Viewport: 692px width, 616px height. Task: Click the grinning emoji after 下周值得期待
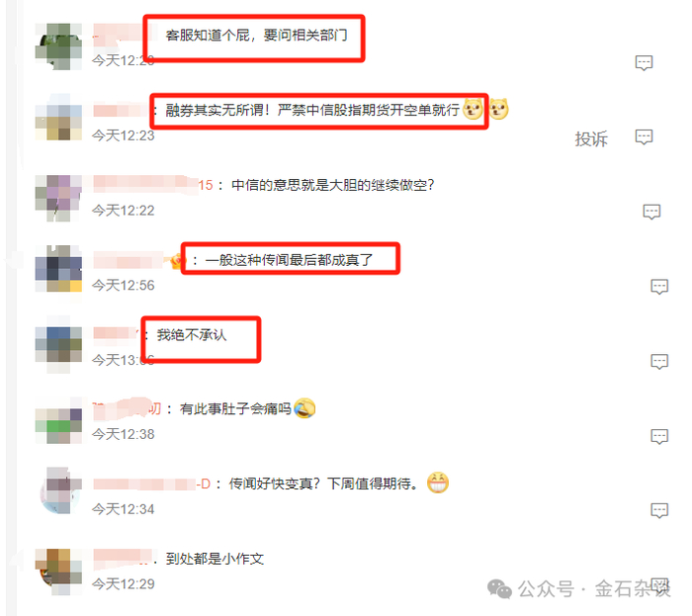pos(438,483)
